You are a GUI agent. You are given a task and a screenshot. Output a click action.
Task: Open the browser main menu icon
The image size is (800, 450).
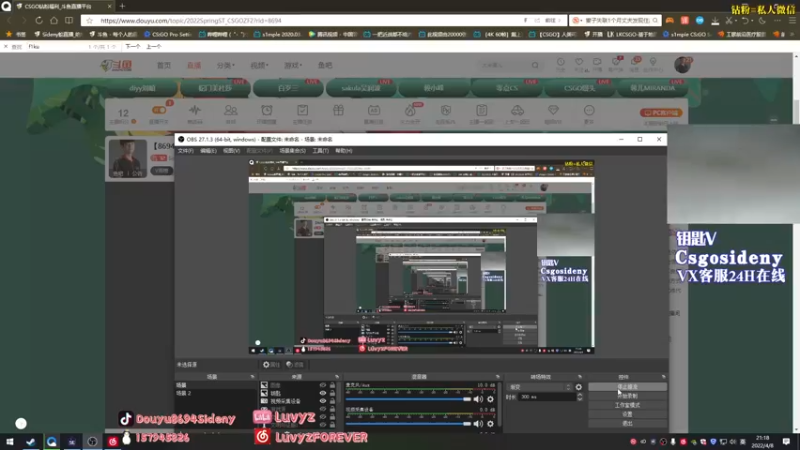click(792, 20)
